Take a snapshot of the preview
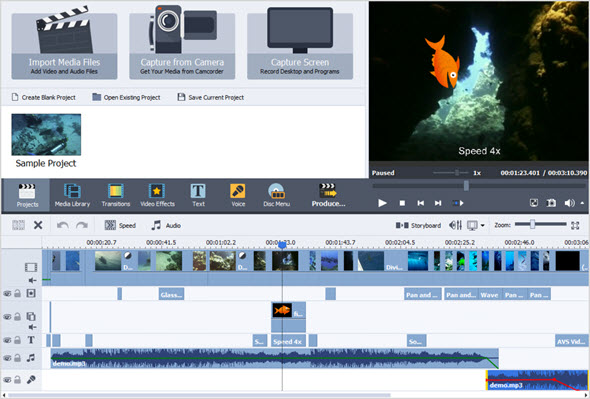 point(551,203)
